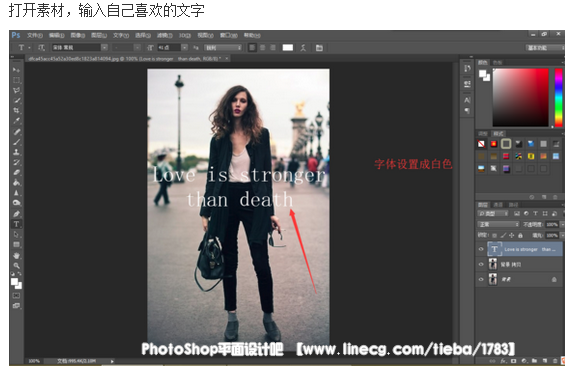Hide the background copy layer
The height and width of the screenshot is (366, 565).
tap(481, 264)
